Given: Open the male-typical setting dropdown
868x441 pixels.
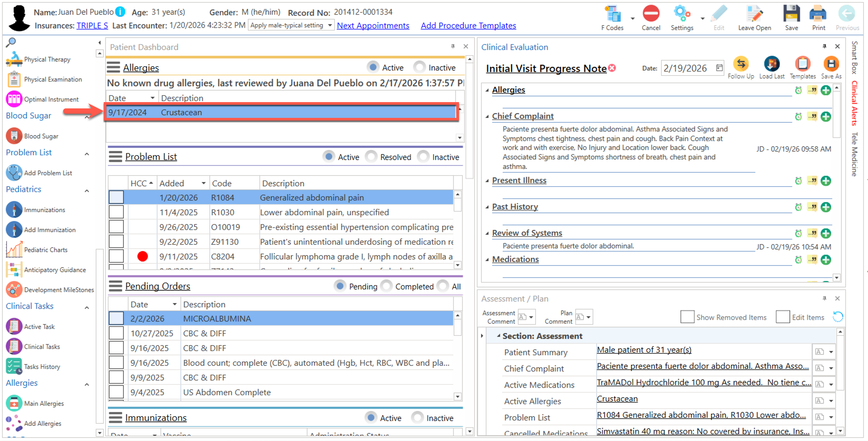Looking at the screenshot, I should (x=330, y=25).
